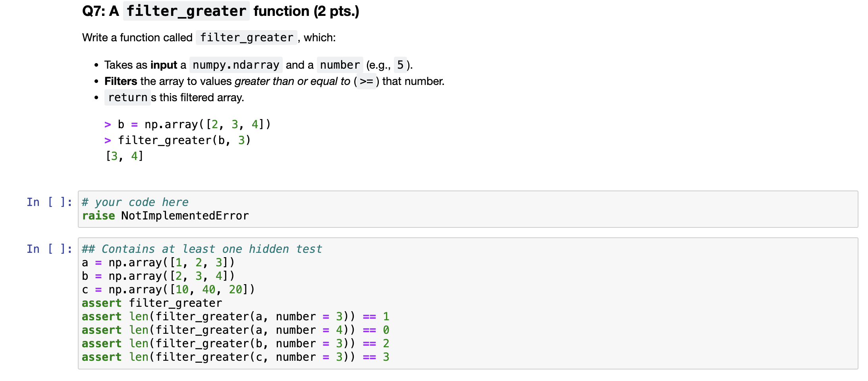Click the '>=' operator in the Filters bullet
Screen dimensions: 868x381
click(x=366, y=81)
